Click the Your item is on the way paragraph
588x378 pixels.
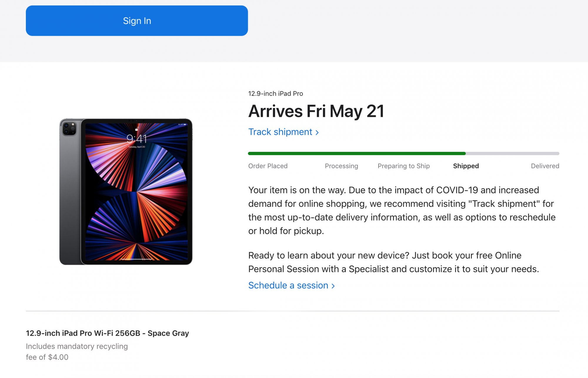(x=402, y=210)
